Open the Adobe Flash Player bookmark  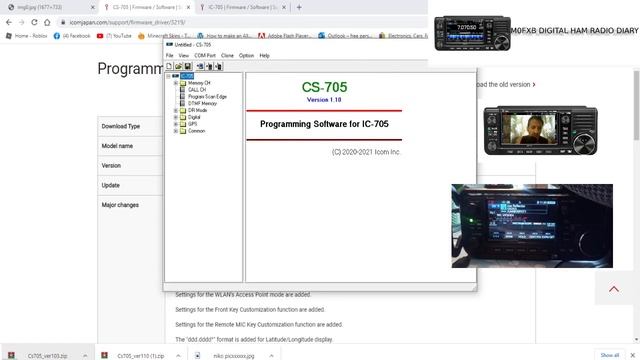coord(285,36)
